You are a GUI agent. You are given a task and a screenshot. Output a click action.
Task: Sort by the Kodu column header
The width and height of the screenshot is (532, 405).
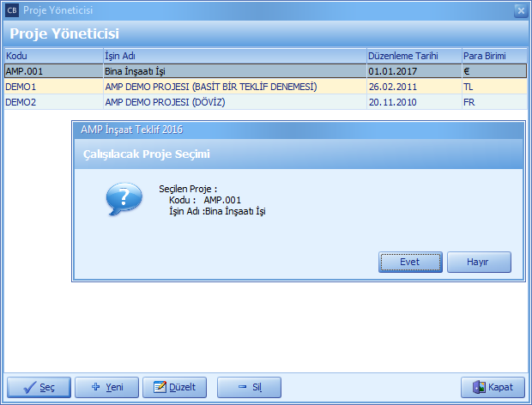[x=51, y=56]
